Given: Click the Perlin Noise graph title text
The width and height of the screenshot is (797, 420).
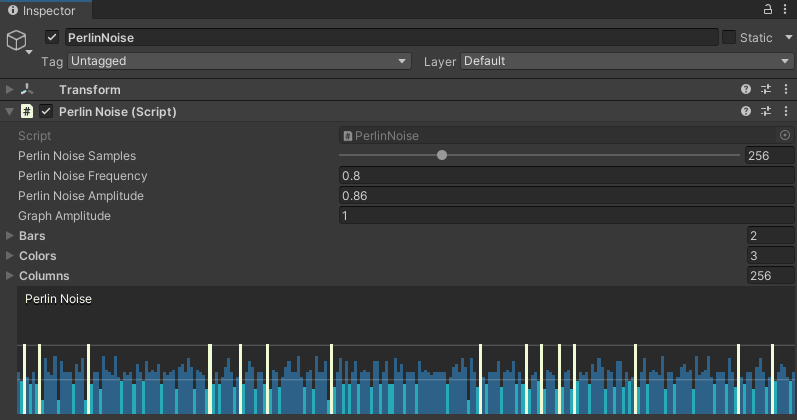Looking at the screenshot, I should pyautogui.click(x=58, y=298).
